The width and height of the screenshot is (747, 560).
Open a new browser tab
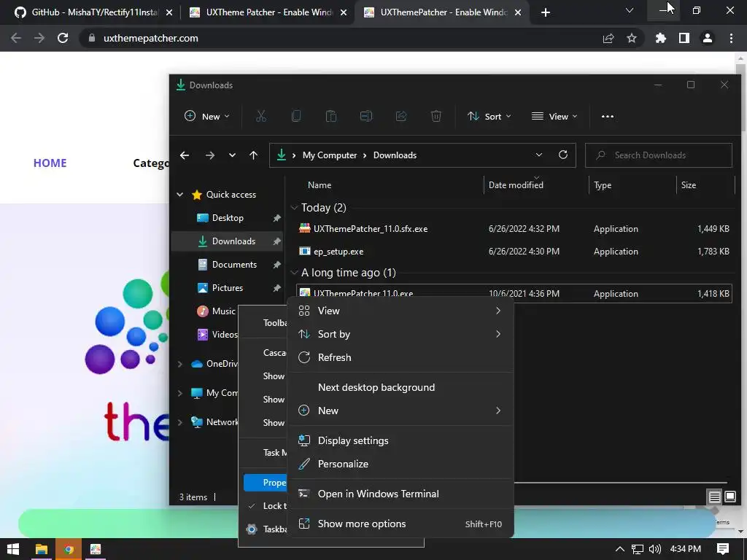pos(546,12)
